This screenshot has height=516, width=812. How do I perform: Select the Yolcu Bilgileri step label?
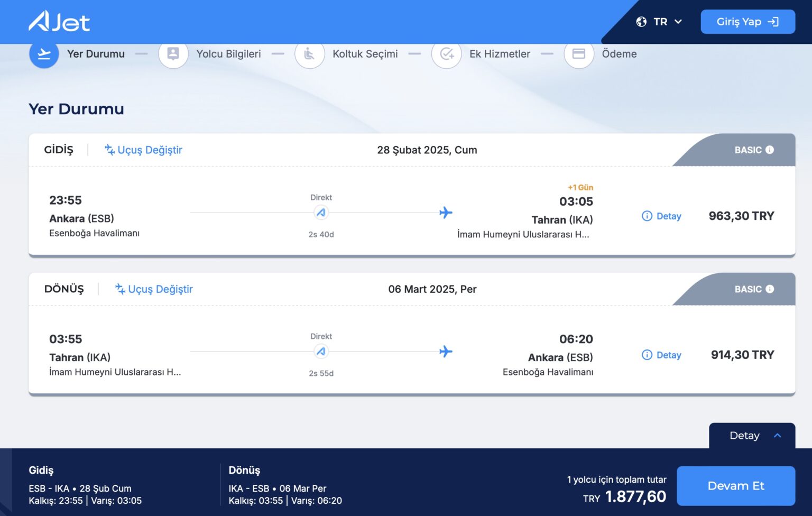click(x=228, y=54)
